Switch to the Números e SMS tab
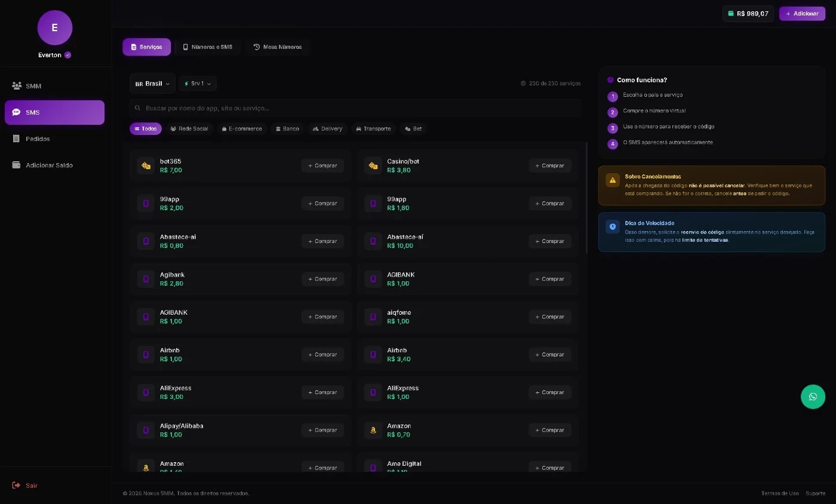The image size is (836, 504). pos(208,47)
